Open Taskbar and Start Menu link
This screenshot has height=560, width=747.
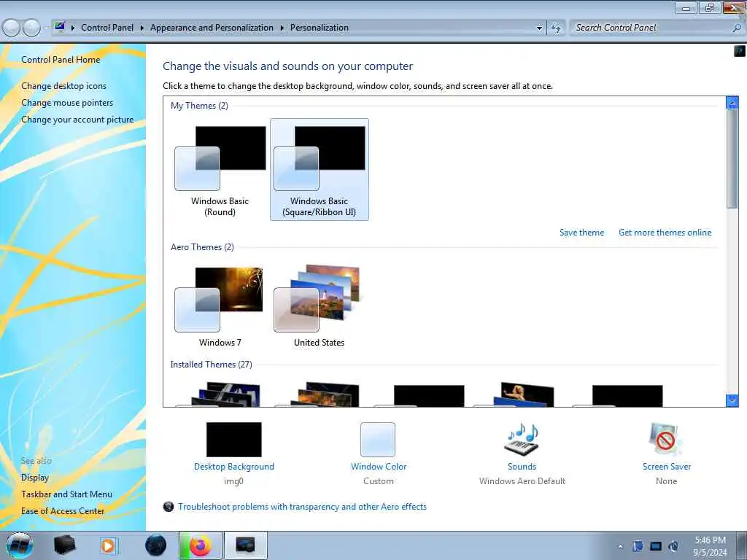coord(66,494)
